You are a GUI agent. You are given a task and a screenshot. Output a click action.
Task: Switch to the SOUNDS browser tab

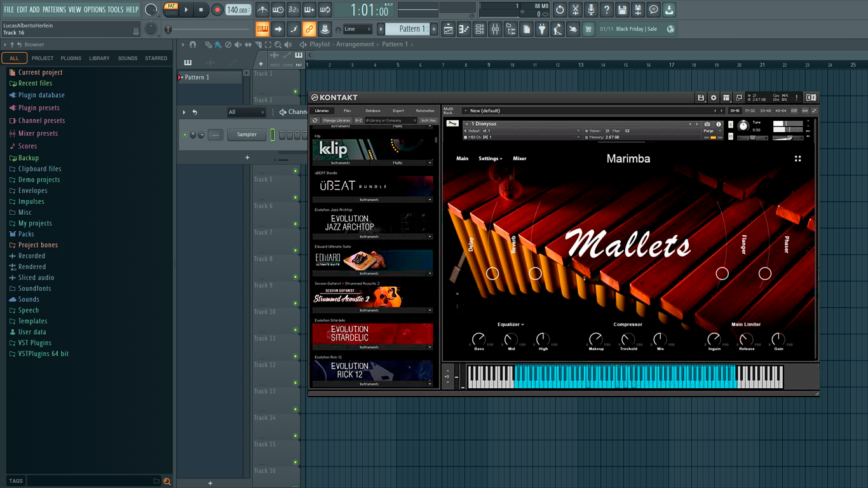128,58
